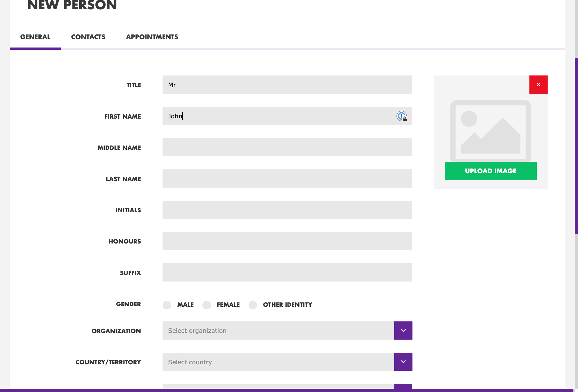
Task: Click the Country/Territory label text
Action: click(x=108, y=362)
